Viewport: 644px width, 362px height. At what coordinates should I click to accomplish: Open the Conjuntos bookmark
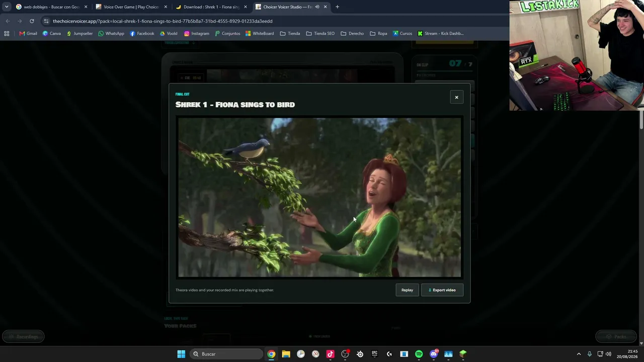pos(227,34)
